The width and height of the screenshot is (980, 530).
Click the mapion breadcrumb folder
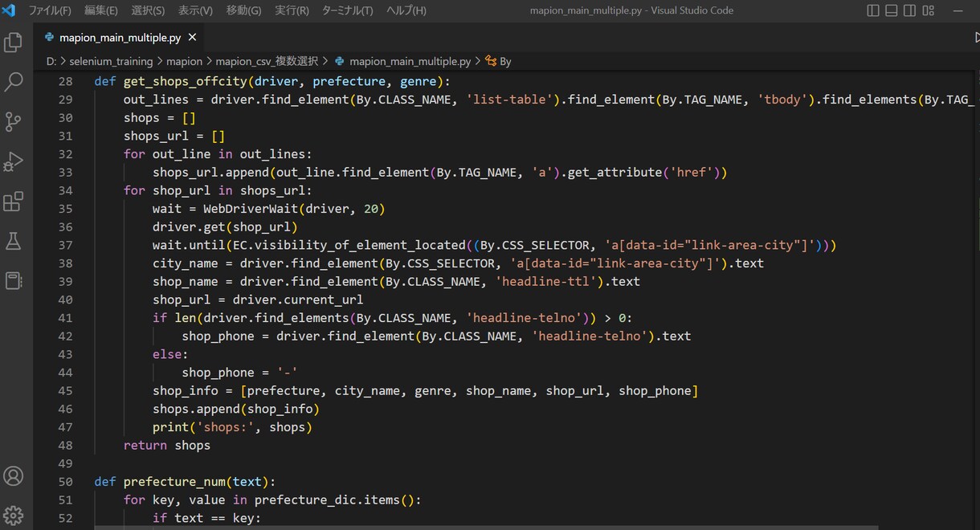coord(184,61)
